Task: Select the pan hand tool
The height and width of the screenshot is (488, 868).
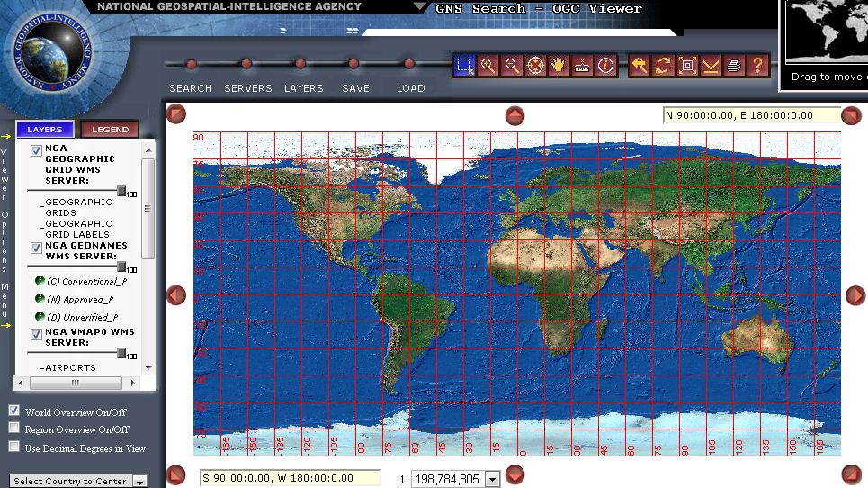Action: coord(559,66)
